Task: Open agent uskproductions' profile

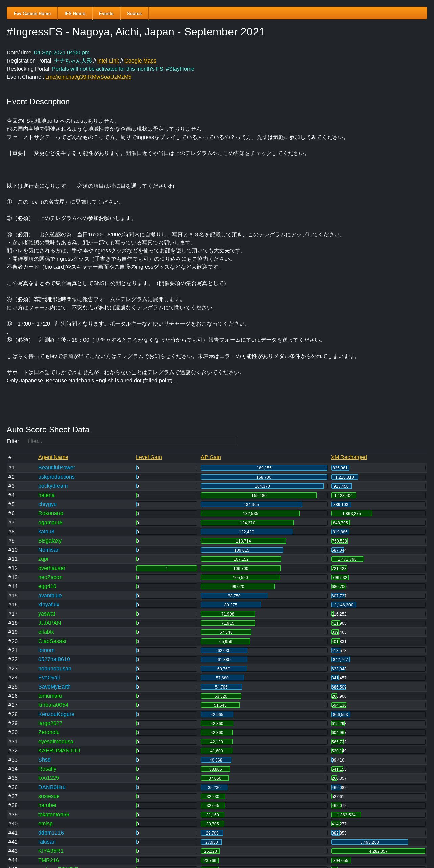Action: [x=56, y=477]
